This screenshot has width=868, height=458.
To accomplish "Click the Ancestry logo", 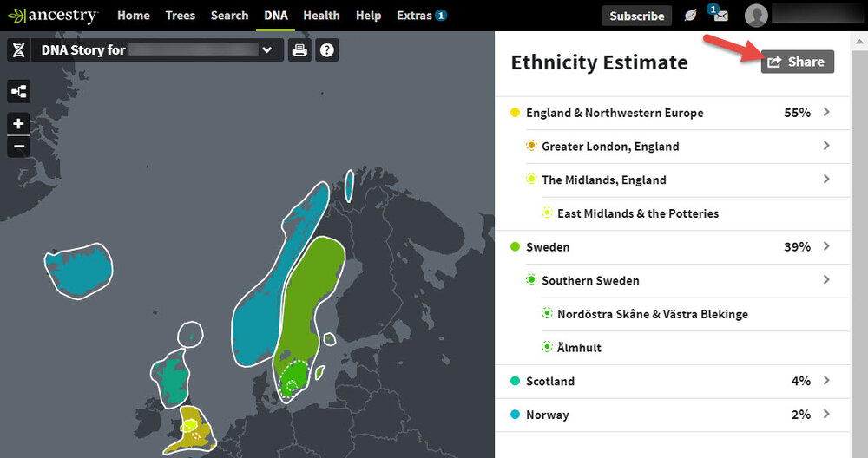I will pyautogui.click(x=53, y=16).
